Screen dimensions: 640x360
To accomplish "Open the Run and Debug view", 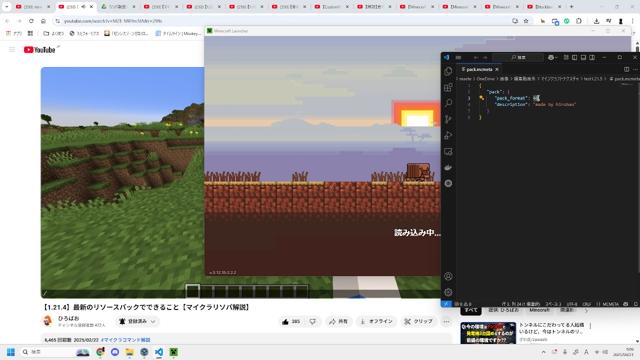I will 448,136.
